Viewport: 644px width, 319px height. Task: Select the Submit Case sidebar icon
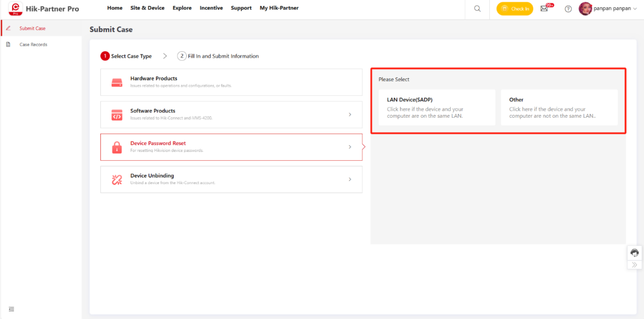8,28
